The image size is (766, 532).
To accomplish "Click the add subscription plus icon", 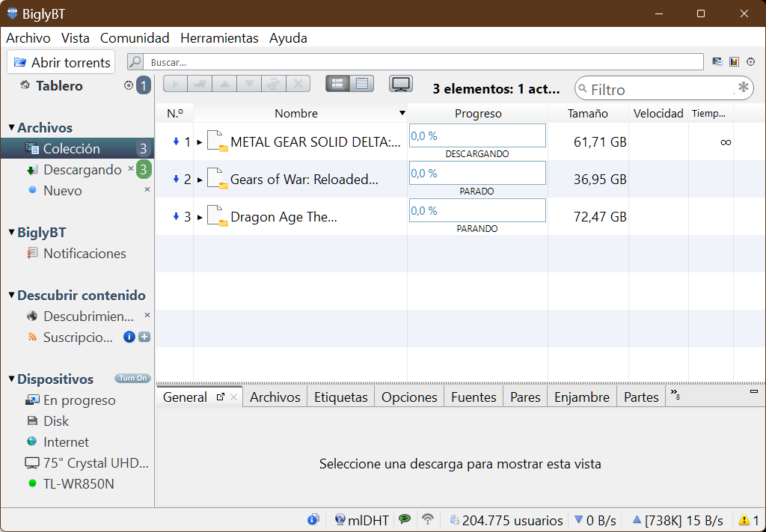I will 144,337.
